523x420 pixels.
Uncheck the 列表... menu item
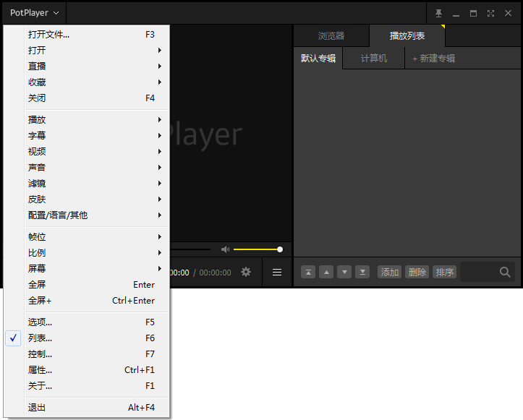40,338
